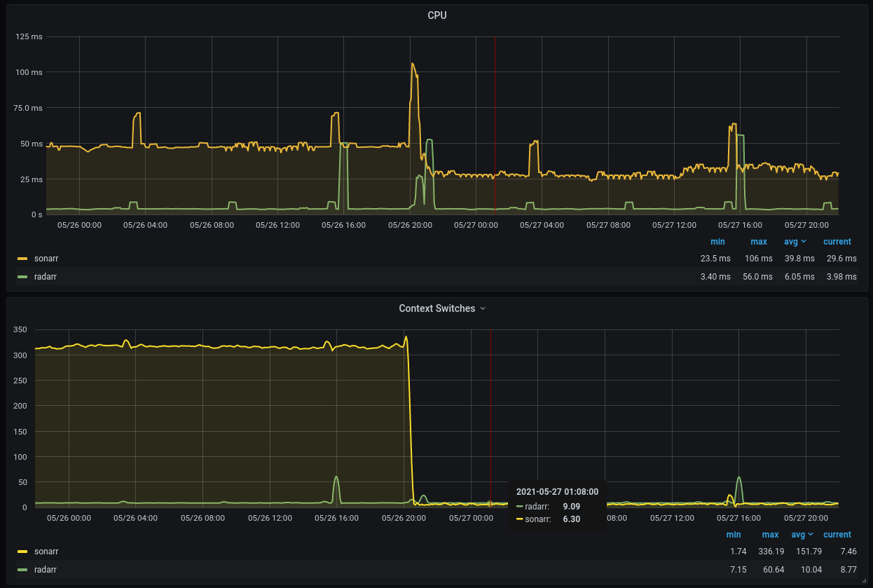Open color picker for CPU radarr swatch
Viewport: 873px width, 588px height.
(x=22, y=277)
